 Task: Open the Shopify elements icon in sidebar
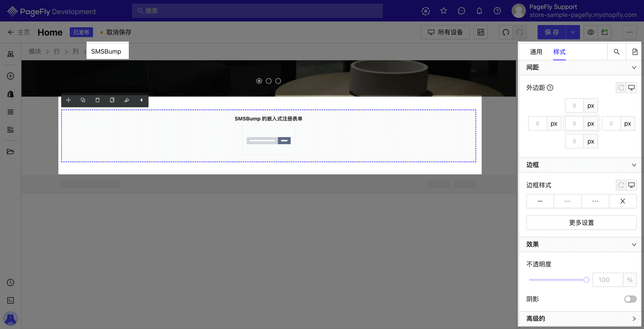[11, 94]
